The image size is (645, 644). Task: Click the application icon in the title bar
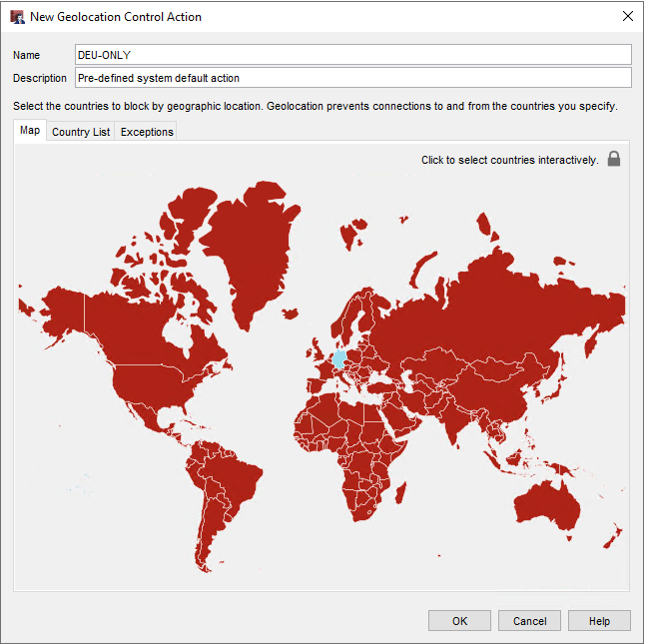point(17,16)
